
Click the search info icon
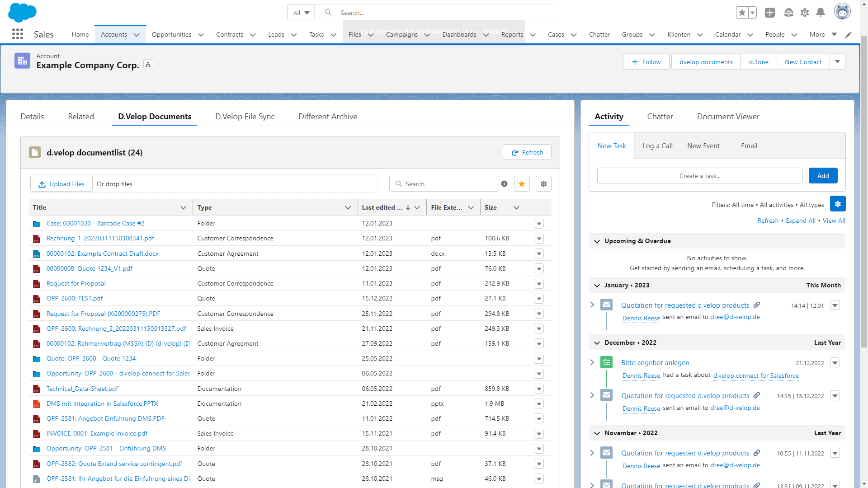[x=505, y=184]
